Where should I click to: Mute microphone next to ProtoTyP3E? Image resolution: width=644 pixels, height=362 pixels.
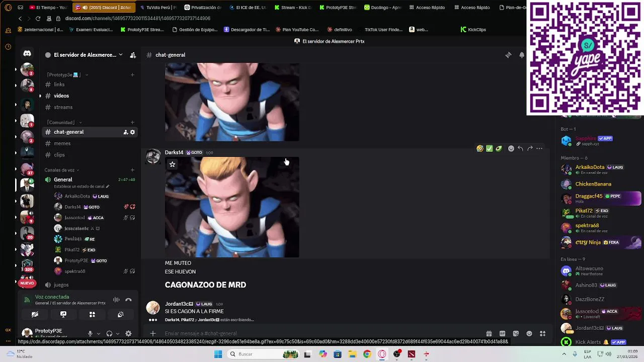tap(90, 333)
